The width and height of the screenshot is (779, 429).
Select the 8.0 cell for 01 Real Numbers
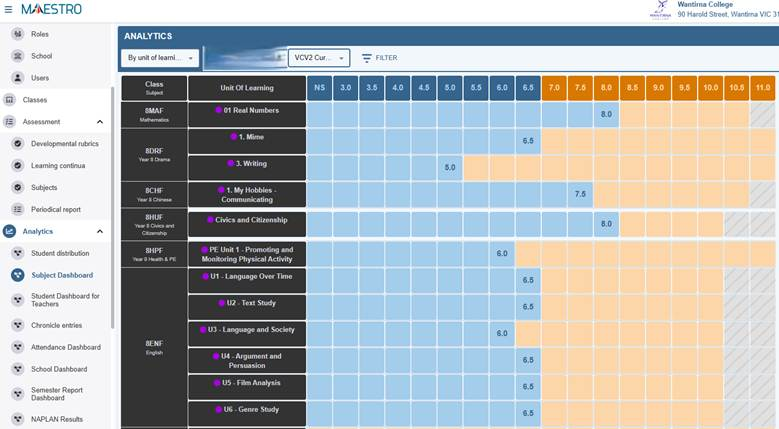point(606,114)
